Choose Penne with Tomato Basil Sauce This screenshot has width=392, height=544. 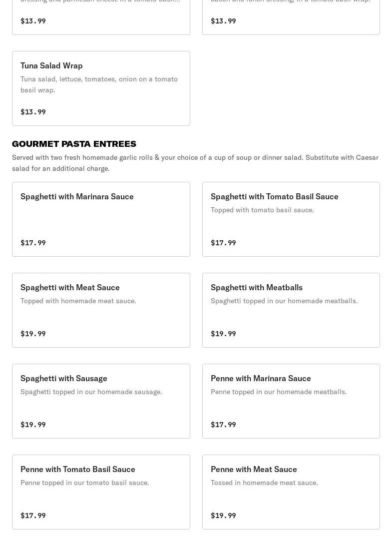pos(77,469)
